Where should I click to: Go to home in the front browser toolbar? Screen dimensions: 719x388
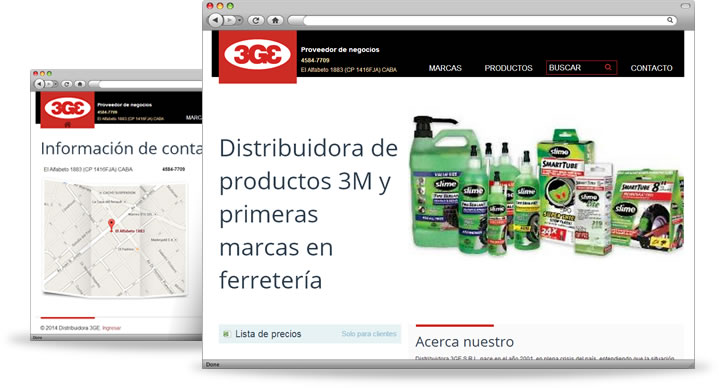(275, 20)
